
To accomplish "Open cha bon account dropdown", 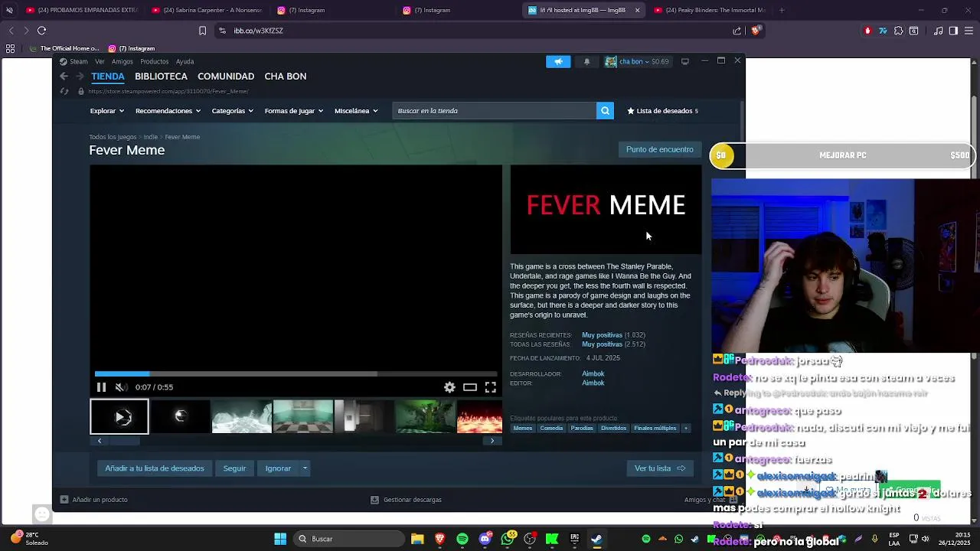I will 637,61.
